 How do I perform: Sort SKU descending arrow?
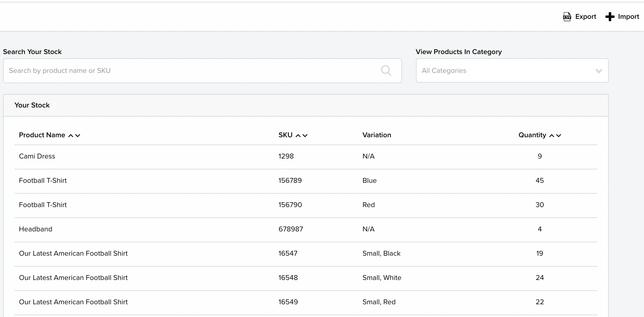coord(305,135)
